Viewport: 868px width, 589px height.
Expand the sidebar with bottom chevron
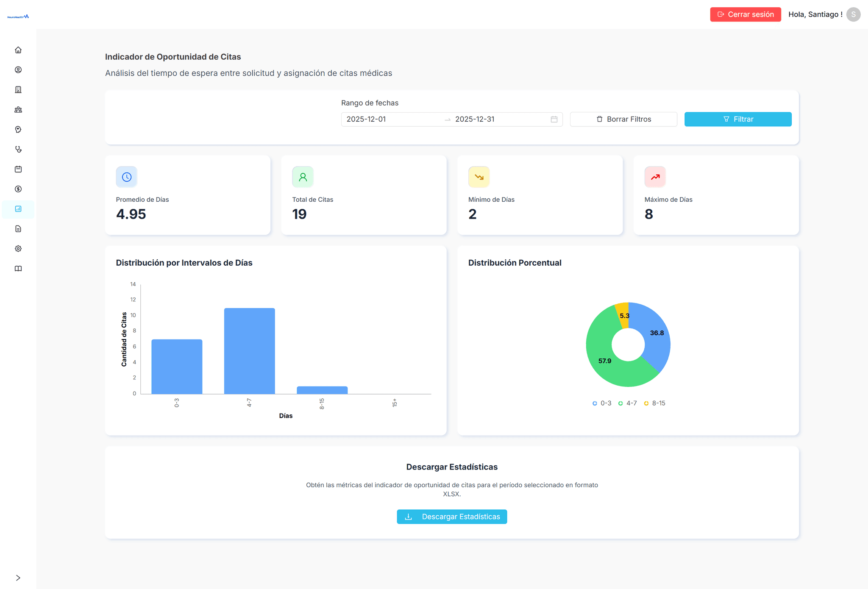18,578
